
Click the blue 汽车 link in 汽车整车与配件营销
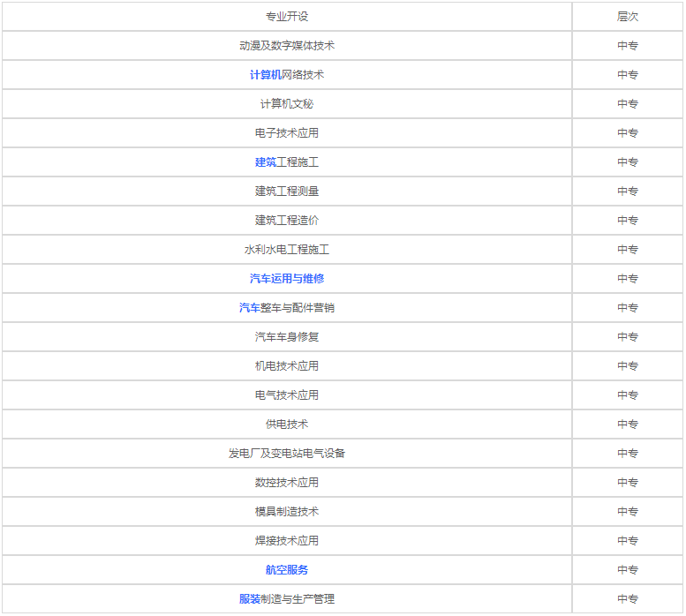250,308
